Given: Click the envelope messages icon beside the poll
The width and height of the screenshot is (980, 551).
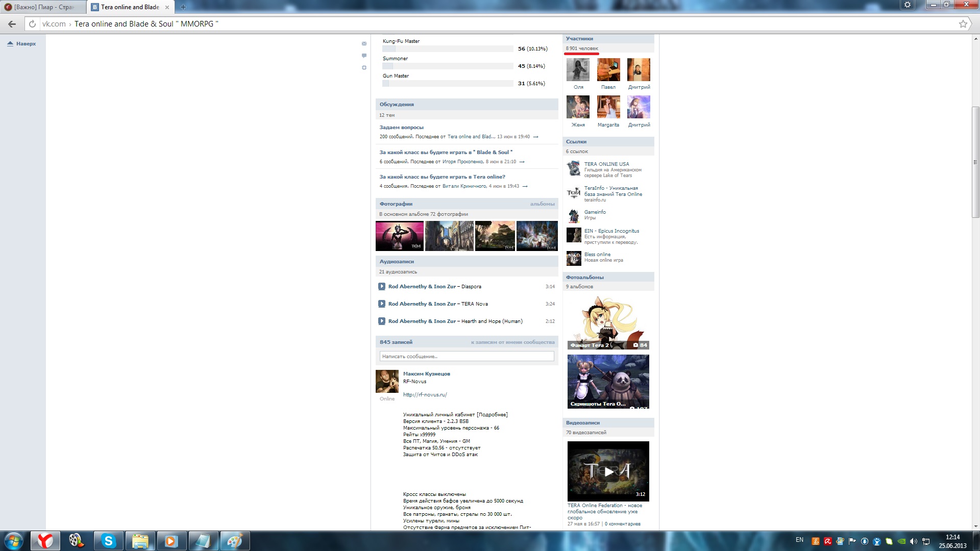Looking at the screenshot, I should pos(364,43).
